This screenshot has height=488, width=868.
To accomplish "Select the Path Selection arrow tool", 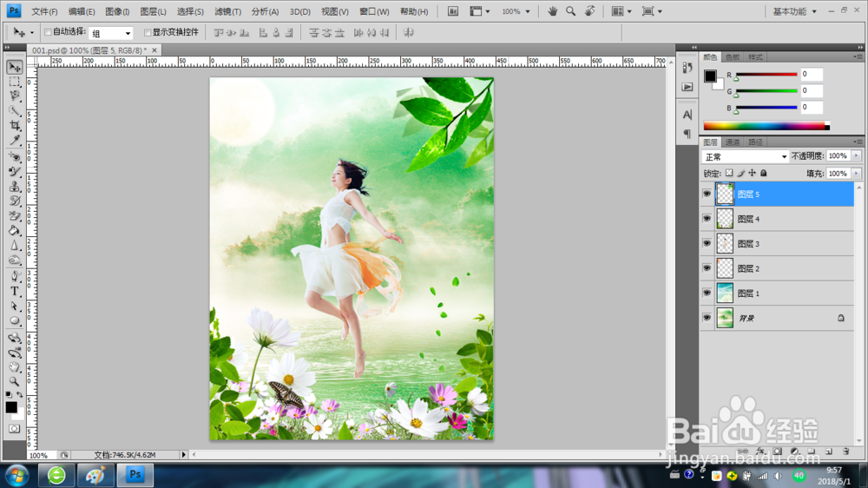I will tap(15, 307).
